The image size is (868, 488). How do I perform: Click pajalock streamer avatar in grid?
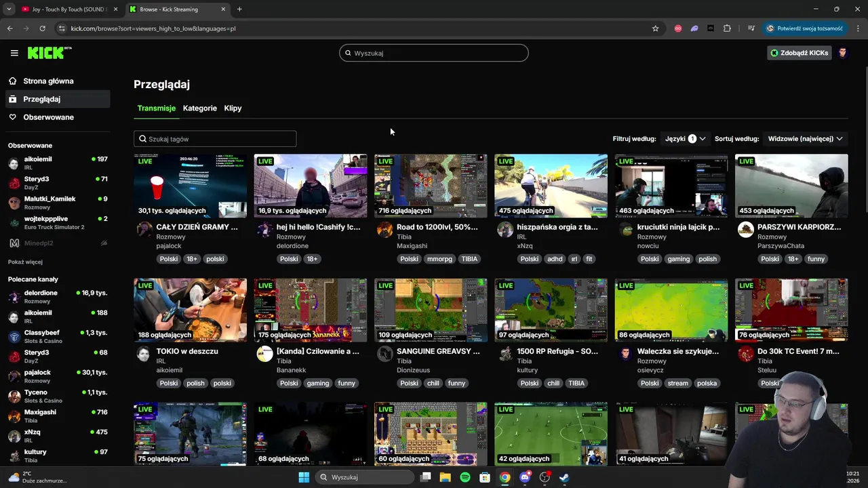144,229
